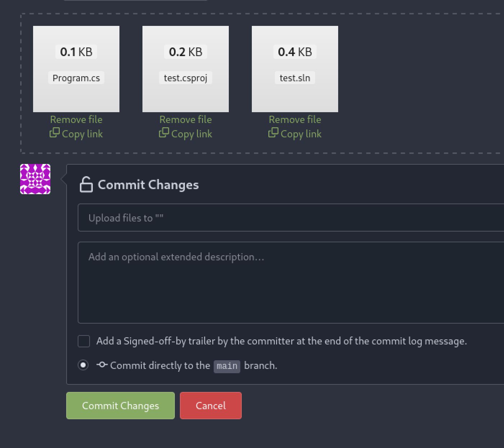Click the copy icon under test.csproj

click(x=164, y=133)
